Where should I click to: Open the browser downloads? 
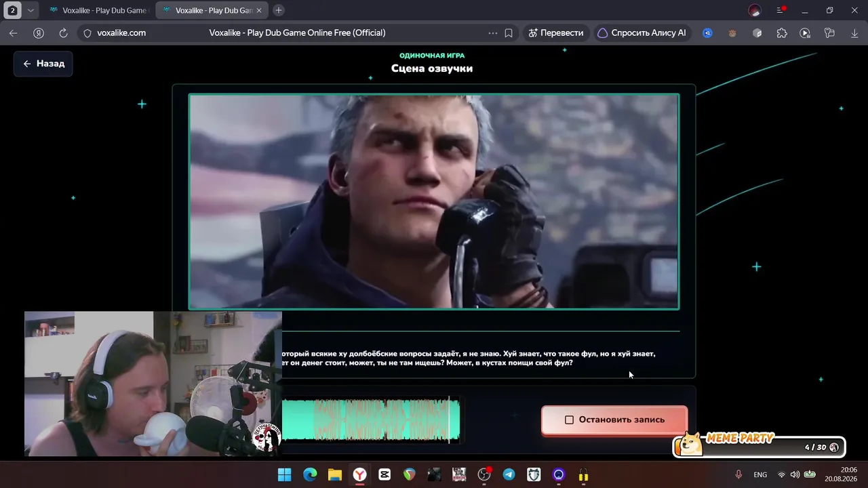pos(854,33)
